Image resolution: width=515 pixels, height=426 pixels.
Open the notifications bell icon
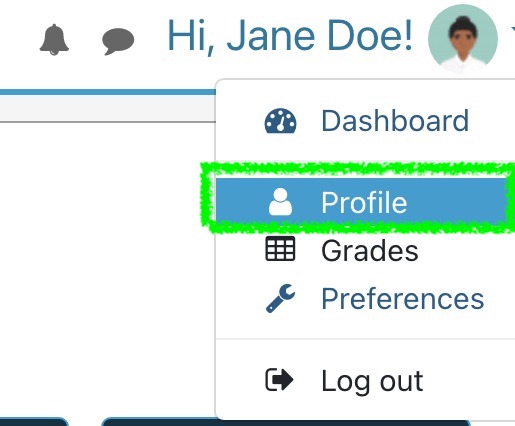click(x=54, y=40)
